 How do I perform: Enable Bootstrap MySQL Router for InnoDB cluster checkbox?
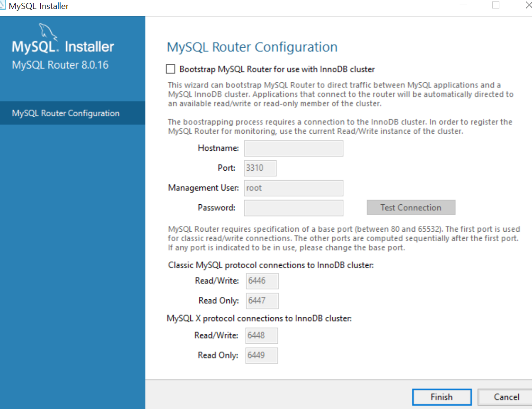tap(170, 69)
